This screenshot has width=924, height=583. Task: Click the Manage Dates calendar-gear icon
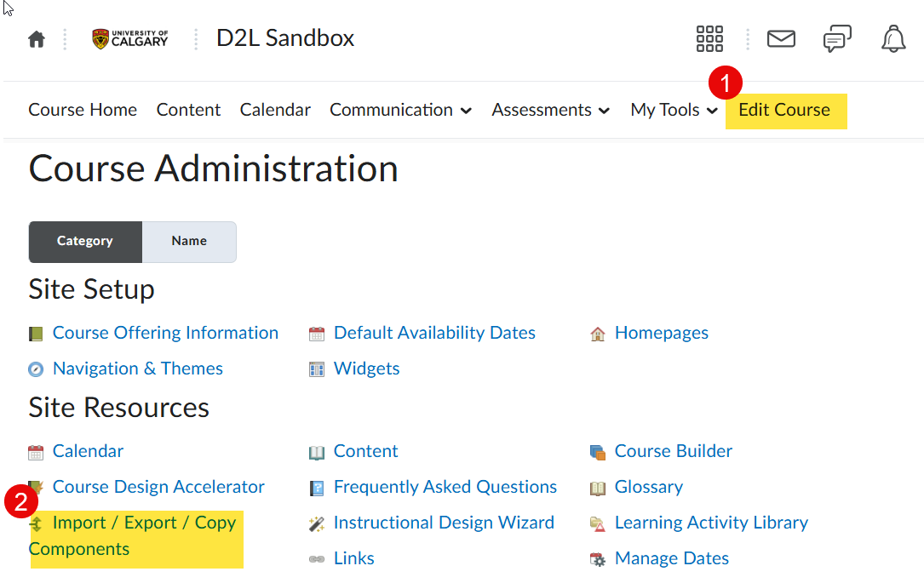pyautogui.click(x=598, y=559)
